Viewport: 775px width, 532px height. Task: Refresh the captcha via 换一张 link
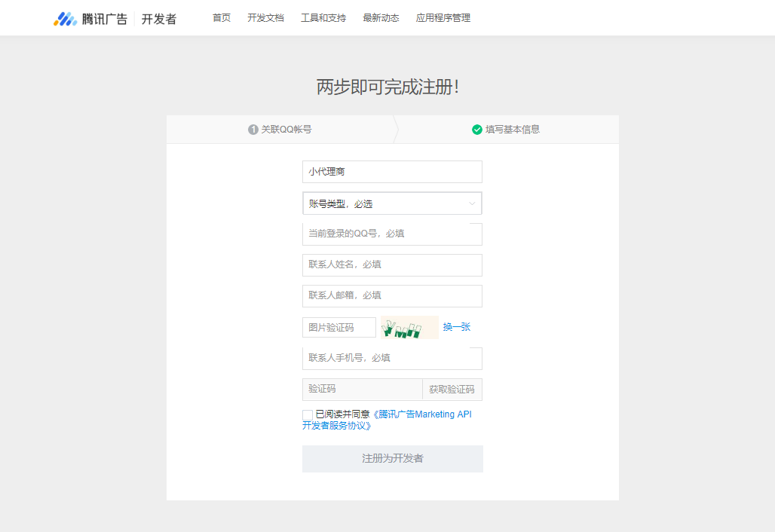click(455, 326)
